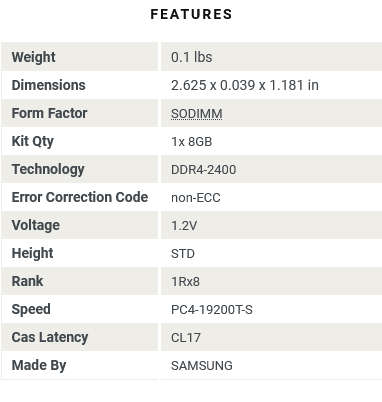This screenshot has height=402, width=382.
Task: Select the Dimensions row label
Action: 49,85
